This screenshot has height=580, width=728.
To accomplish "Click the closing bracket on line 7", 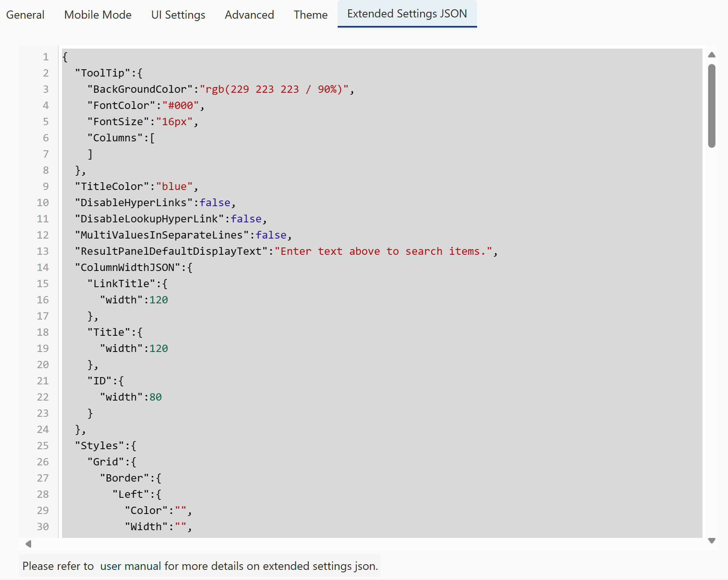I will (x=90, y=154).
